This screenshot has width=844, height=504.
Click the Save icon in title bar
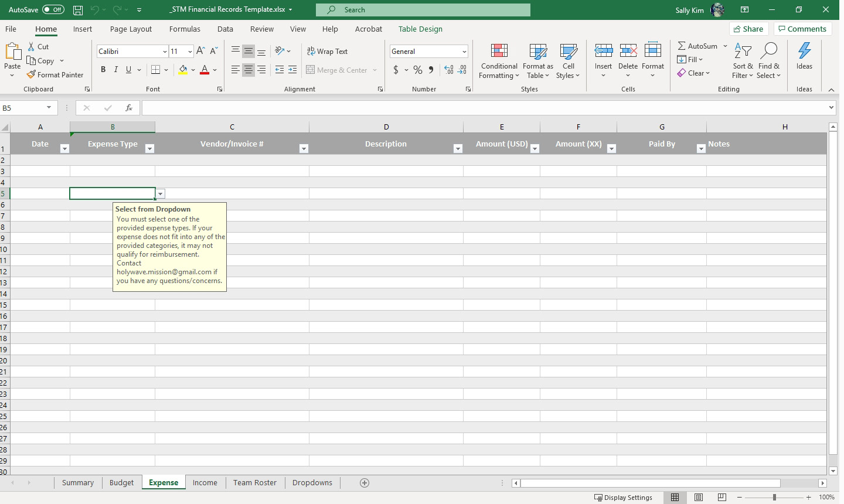(78, 10)
